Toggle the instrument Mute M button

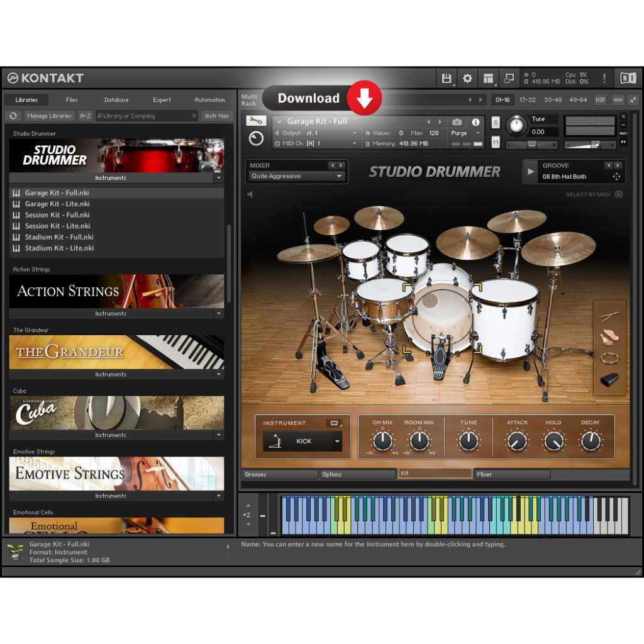click(496, 142)
